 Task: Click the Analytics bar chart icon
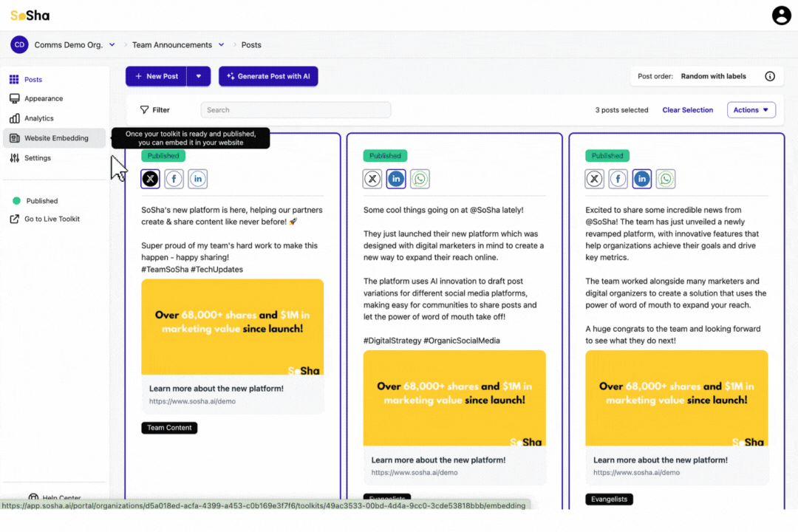(14, 118)
